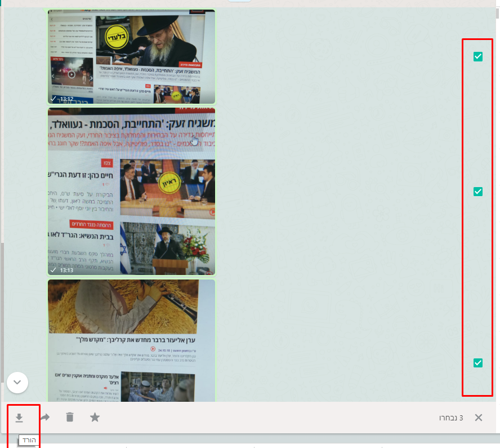This screenshot has height=448, width=500.
Task: Click empty chat area beside second image
Action: tap(338, 192)
